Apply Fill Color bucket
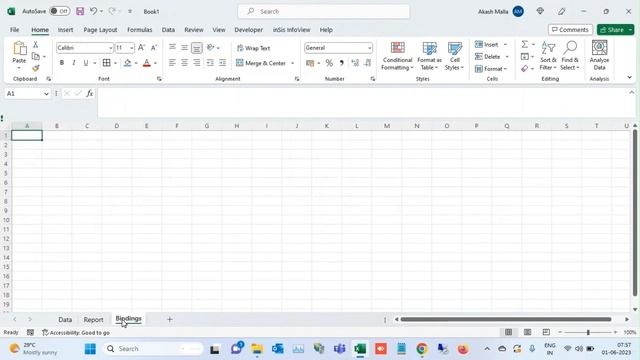Image resolution: width=640 pixels, height=360 pixels. (x=128, y=63)
